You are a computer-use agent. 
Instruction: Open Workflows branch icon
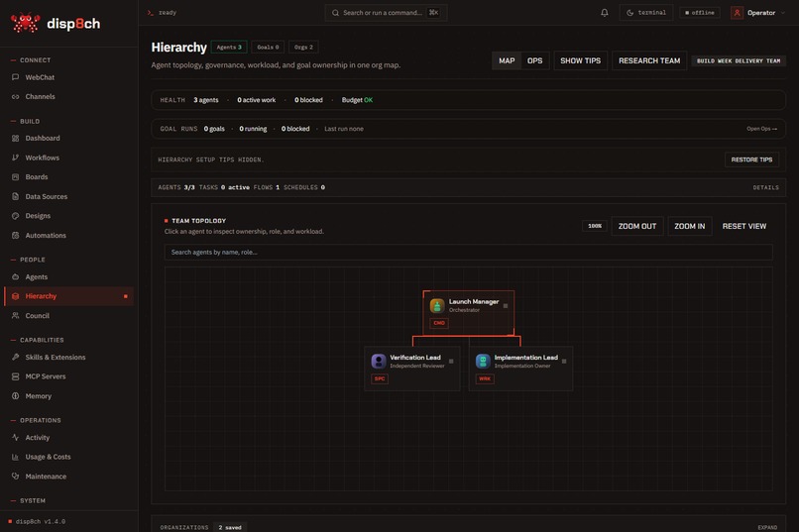coord(15,158)
